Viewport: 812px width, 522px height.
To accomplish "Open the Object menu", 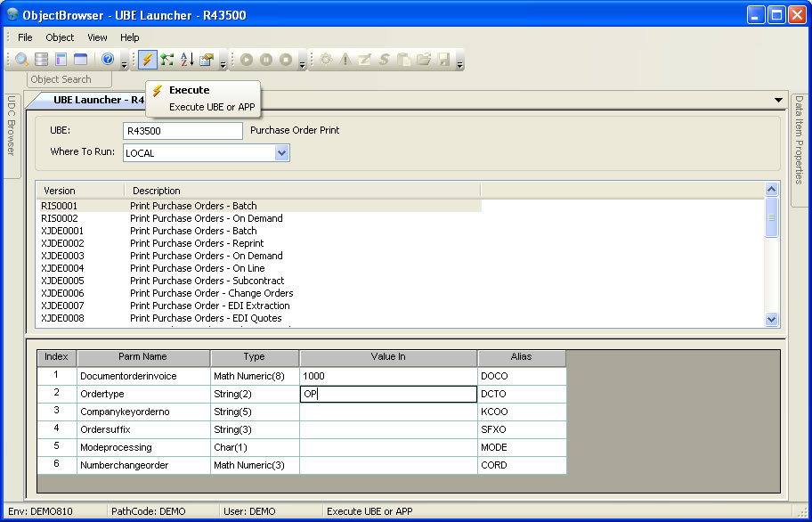I will pyautogui.click(x=60, y=37).
